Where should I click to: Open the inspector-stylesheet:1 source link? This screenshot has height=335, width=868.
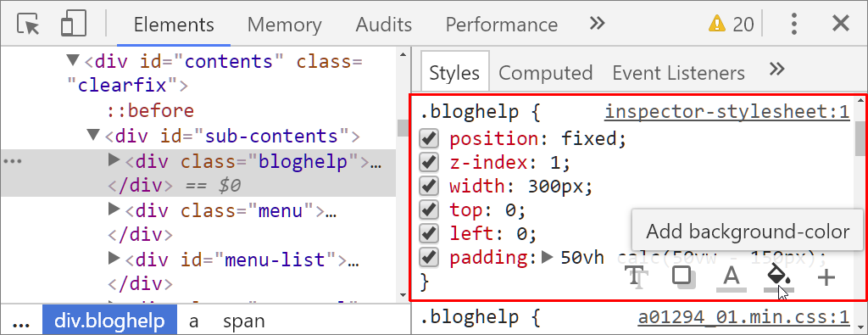pos(726,113)
